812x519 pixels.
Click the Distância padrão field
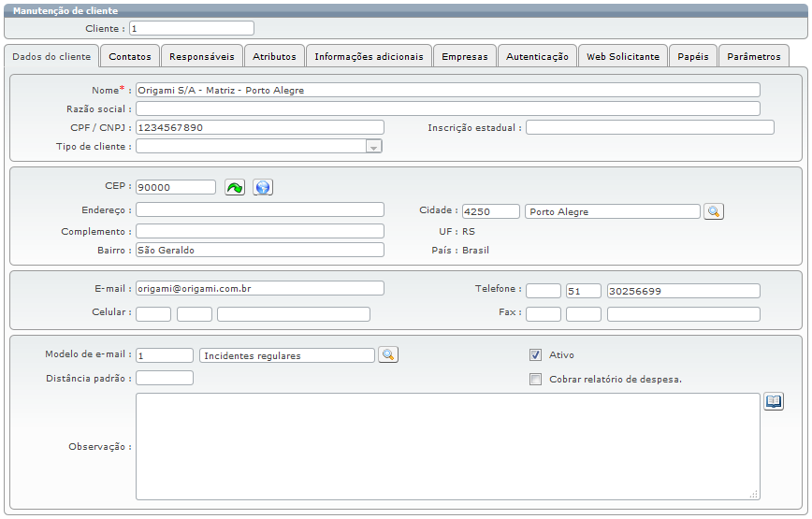164,378
